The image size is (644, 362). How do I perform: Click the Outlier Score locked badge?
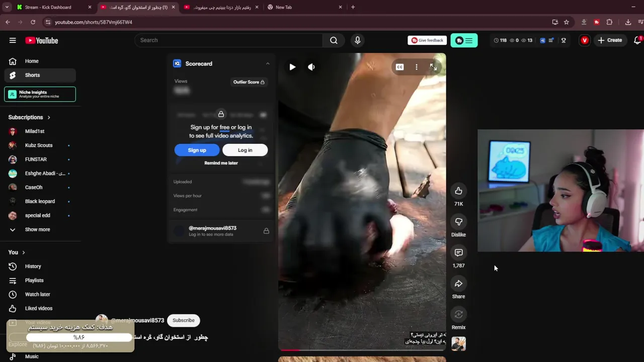(249, 82)
